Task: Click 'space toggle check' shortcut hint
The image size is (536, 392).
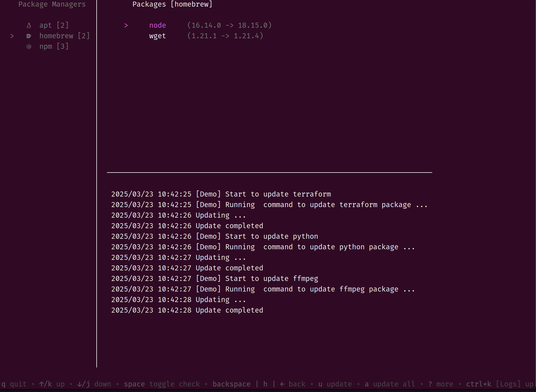Action: pyautogui.click(x=162, y=384)
